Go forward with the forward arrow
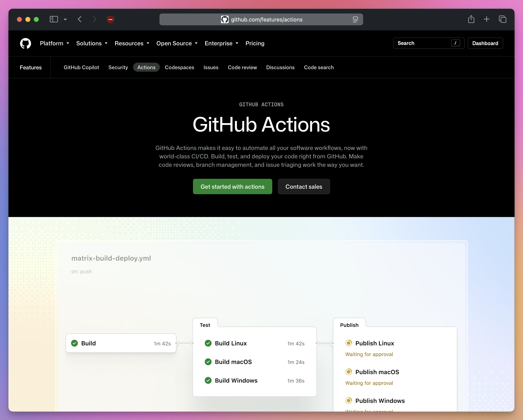523x420 pixels. 95,19
